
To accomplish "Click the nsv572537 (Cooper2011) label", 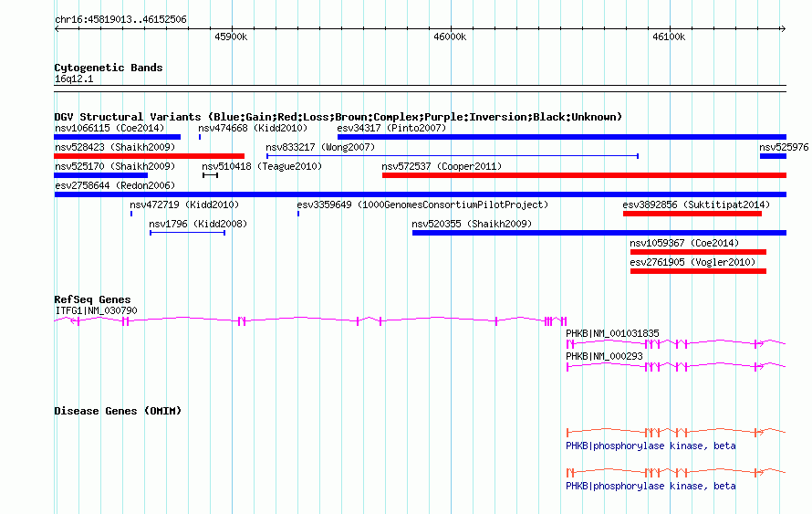I will [442, 166].
